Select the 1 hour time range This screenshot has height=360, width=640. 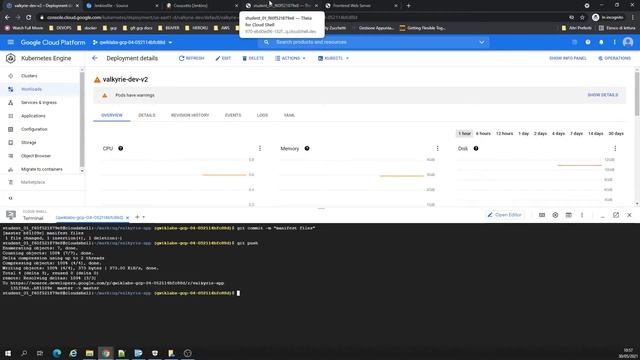point(464,133)
